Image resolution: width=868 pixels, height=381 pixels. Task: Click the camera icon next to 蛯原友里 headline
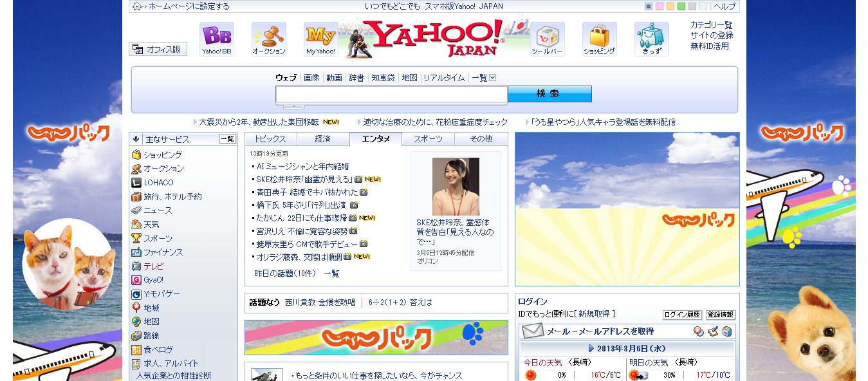[x=364, y=244]
